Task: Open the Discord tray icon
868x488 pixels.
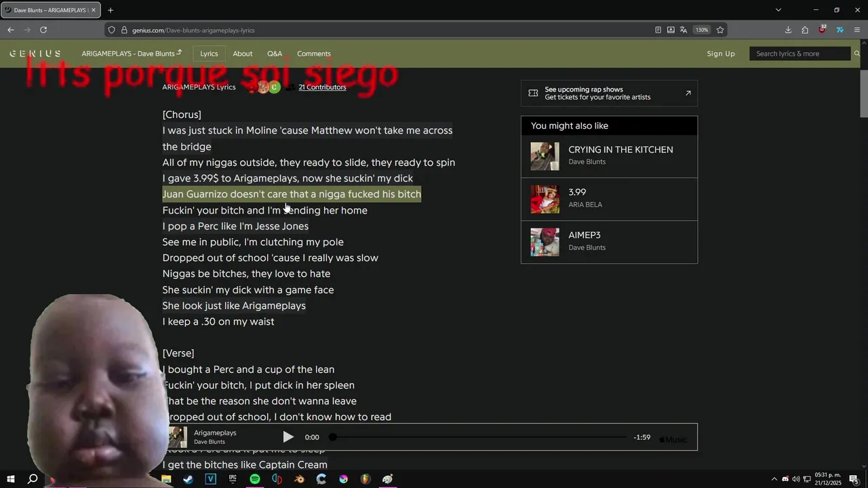Action: 785,479
